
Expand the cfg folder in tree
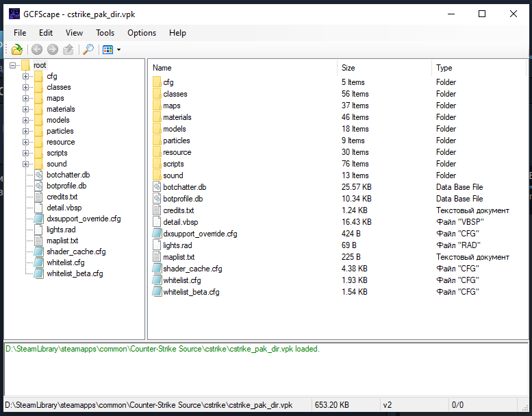[x=25, y=76]
